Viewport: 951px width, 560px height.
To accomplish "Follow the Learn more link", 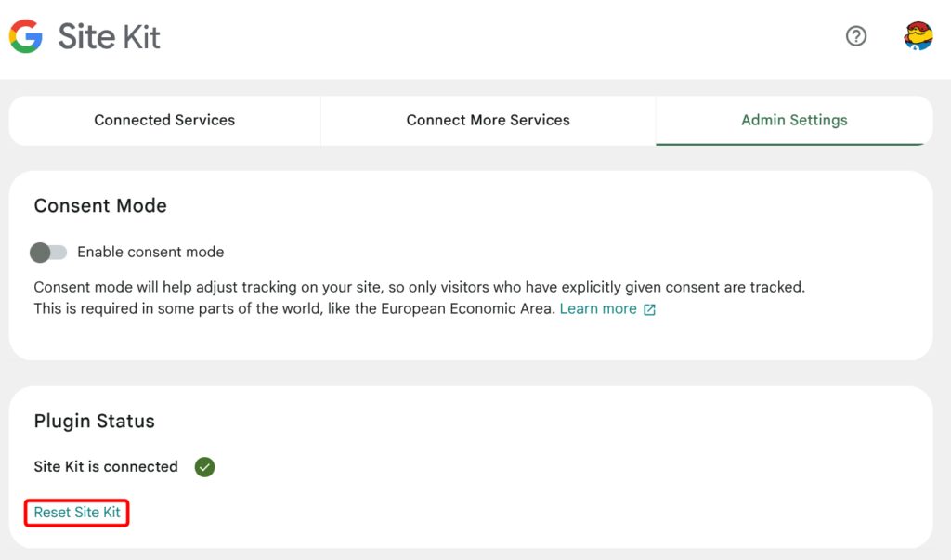I will pos(598,309).
